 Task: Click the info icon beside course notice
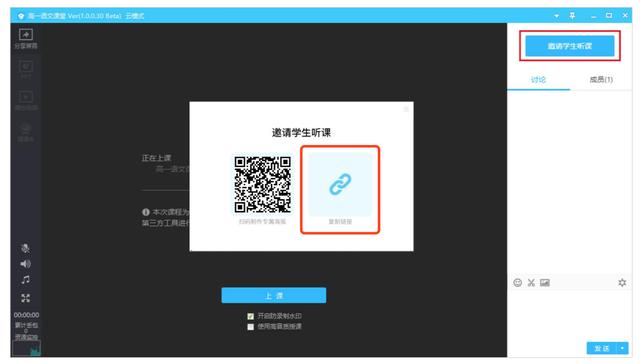(146, 212)
